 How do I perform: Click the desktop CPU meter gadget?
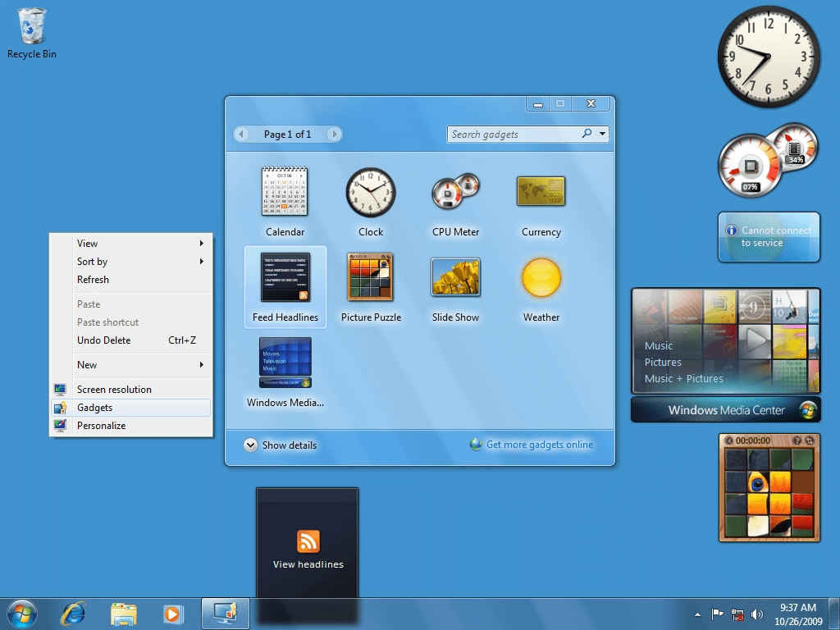pyautogui.click(x=767, y=160)
